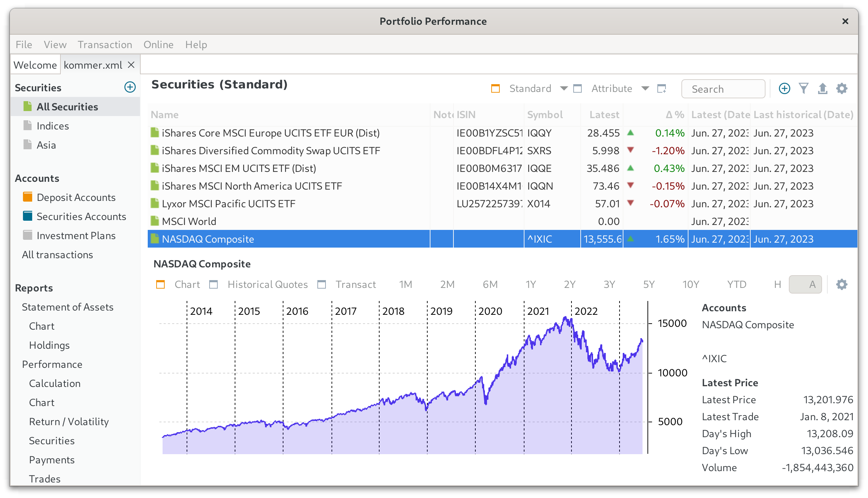Open the filter funnel icon

pos(803,88)
